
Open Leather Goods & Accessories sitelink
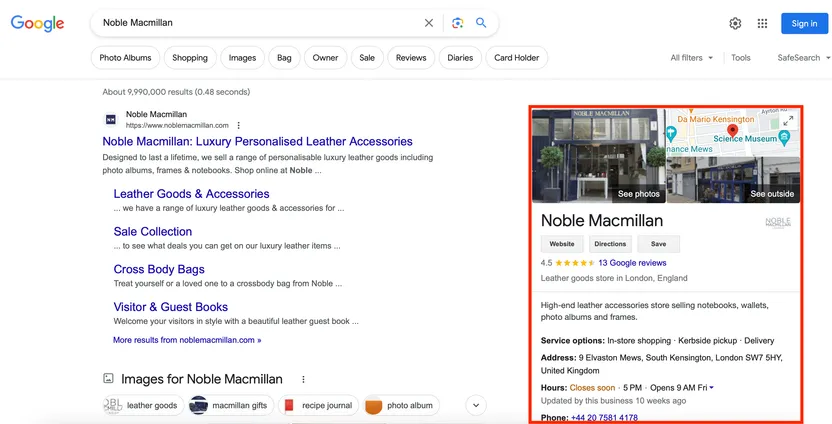point(192,194)
